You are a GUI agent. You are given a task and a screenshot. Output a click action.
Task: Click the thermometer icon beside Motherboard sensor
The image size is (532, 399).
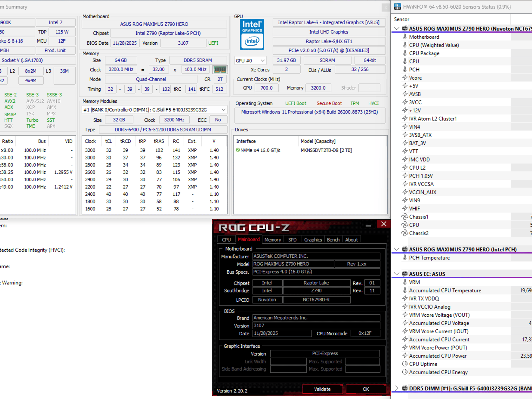(x=405, y=37)
